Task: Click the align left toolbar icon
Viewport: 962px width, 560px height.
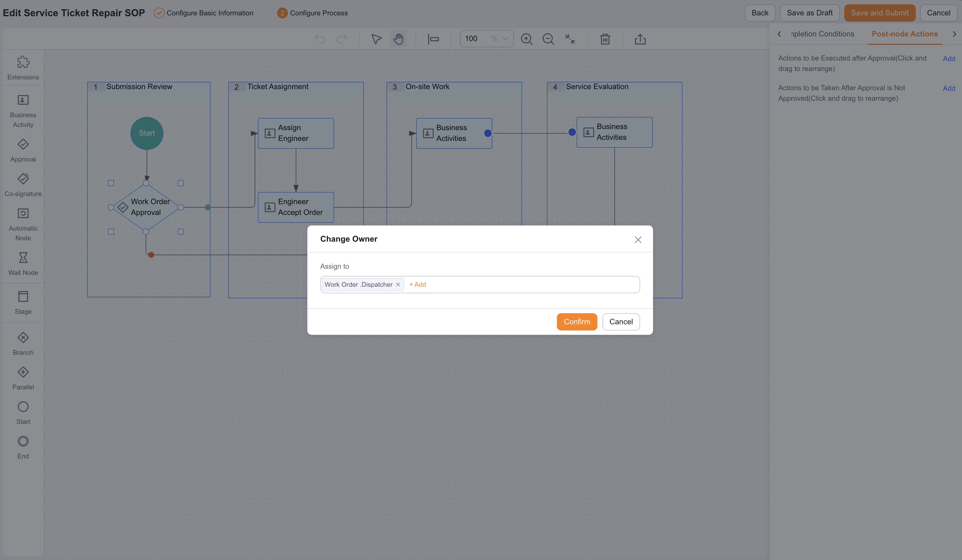Action: point(433,39)
